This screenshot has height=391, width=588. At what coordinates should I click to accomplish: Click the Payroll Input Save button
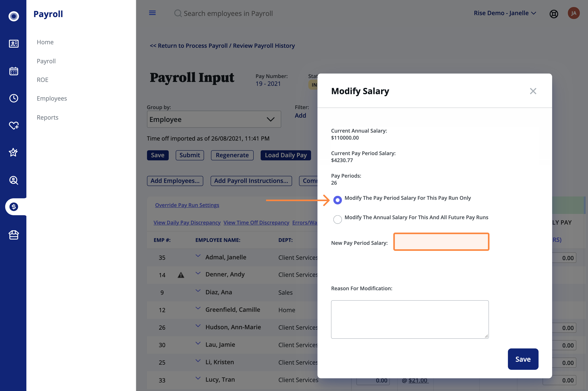pos(158,155)
